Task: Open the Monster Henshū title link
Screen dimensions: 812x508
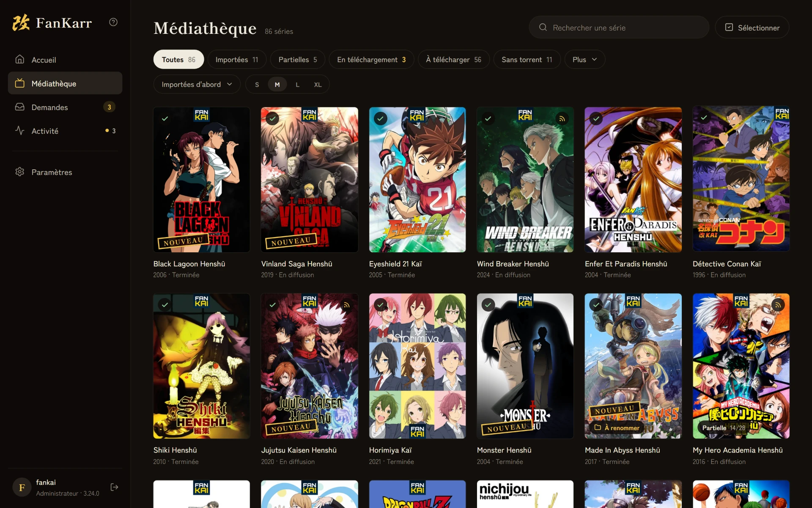Action: point(504,450)
